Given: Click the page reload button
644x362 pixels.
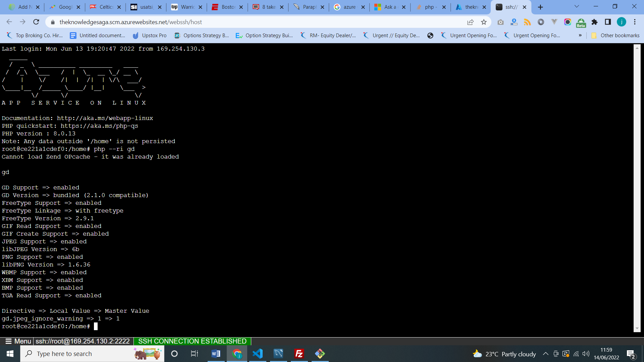Looking at the screenshot, I should (36, 22).
